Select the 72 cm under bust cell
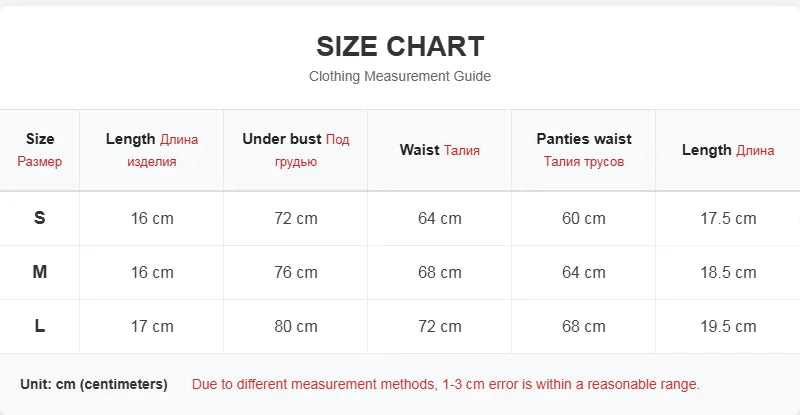Screen dimensions: 800x415 pos(296,218)
